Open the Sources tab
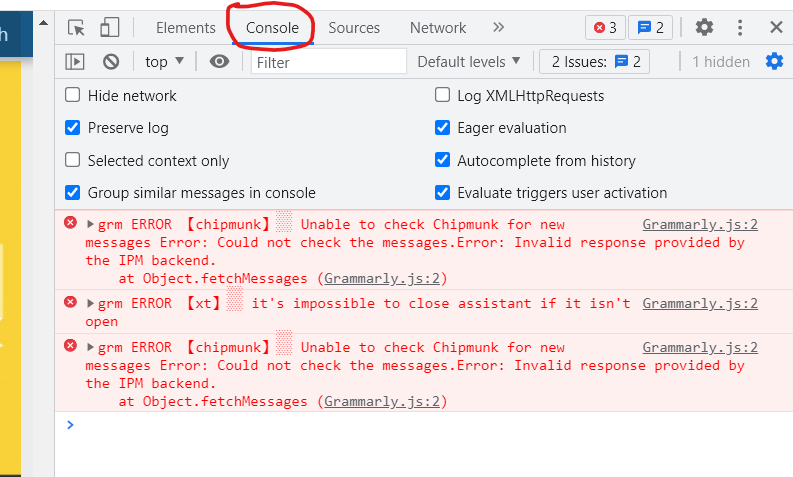Viewport: 793px width, 477px height. [354, 28]
